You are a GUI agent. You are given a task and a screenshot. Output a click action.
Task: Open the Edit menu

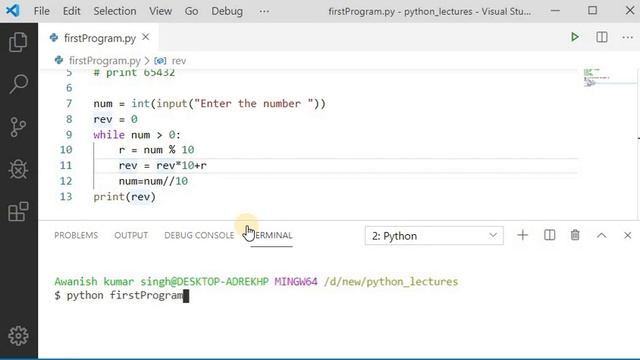tap(71, 11)
